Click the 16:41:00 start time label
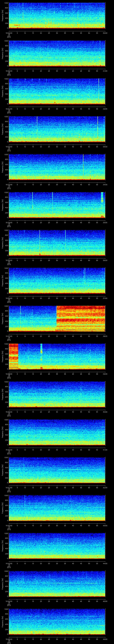Image resolution: width=114 pixels, height=644 pixels. 9,488
